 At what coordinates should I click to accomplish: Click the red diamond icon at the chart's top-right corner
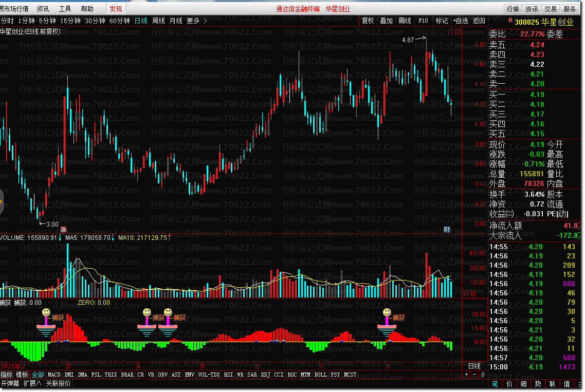450,32
